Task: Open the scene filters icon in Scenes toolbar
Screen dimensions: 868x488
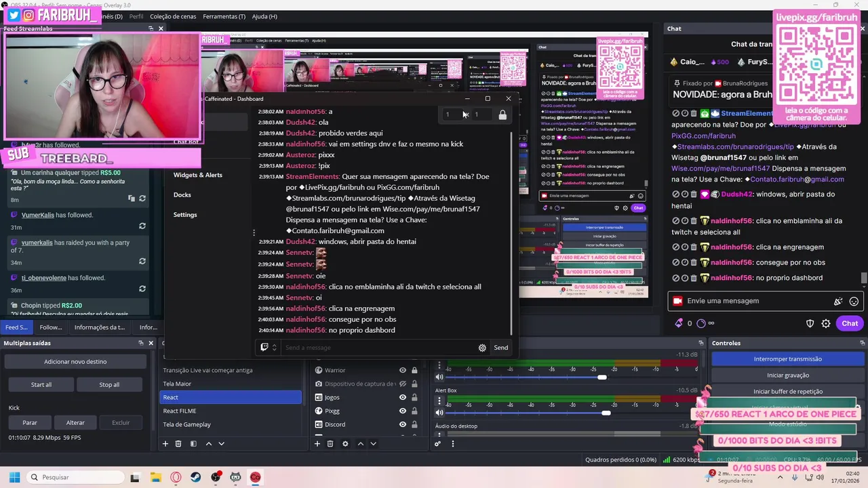Action: click(193, 444)
